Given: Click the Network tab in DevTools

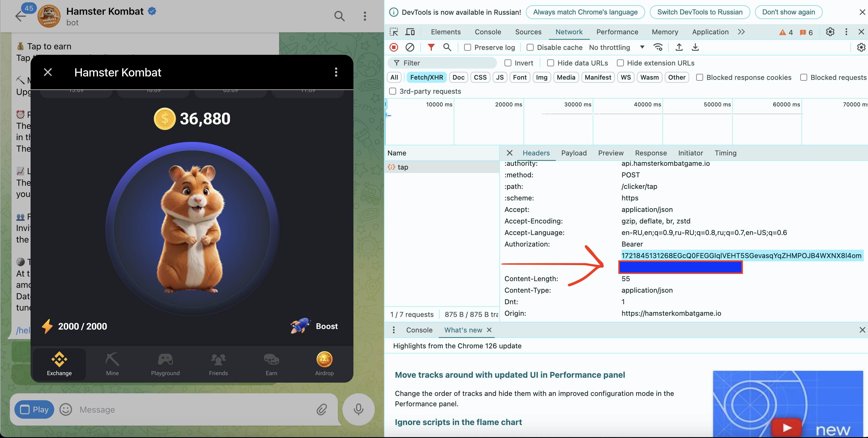Looking at the screenshot, I should tap(569, 31).
